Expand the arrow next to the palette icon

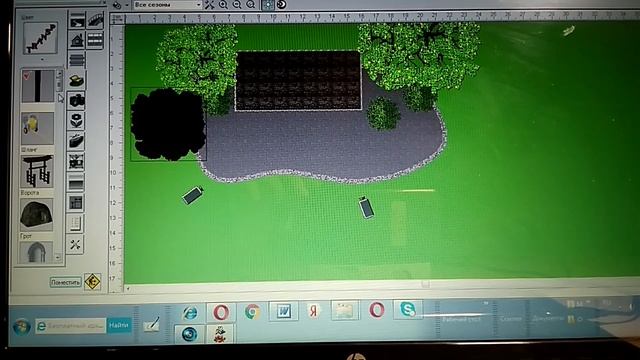pos(127,5)
